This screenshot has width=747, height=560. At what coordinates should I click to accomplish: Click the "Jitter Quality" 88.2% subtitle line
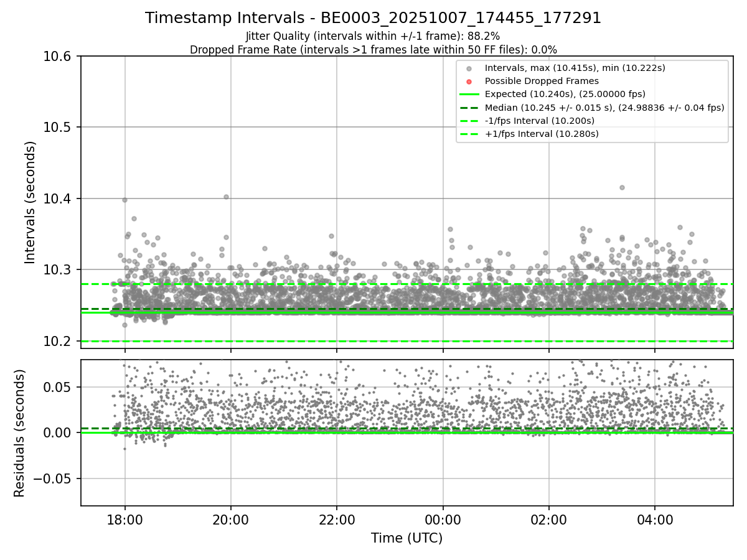coord(373,37)
